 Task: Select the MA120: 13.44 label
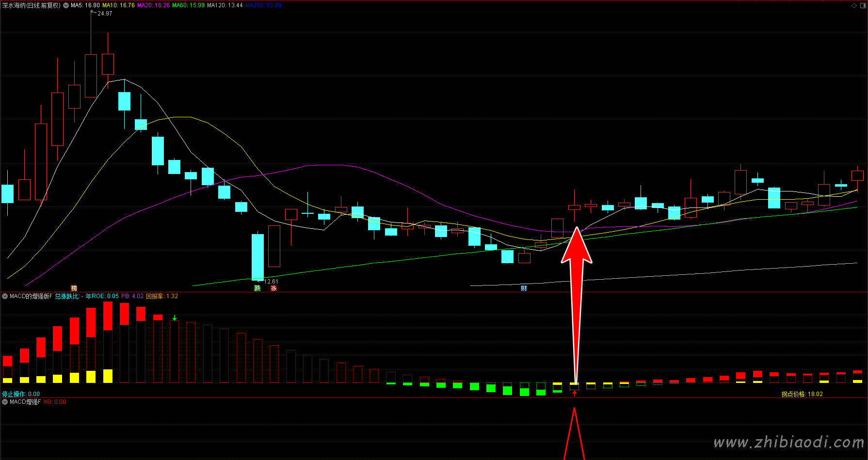pyautogui.click(x=225, y=5)
